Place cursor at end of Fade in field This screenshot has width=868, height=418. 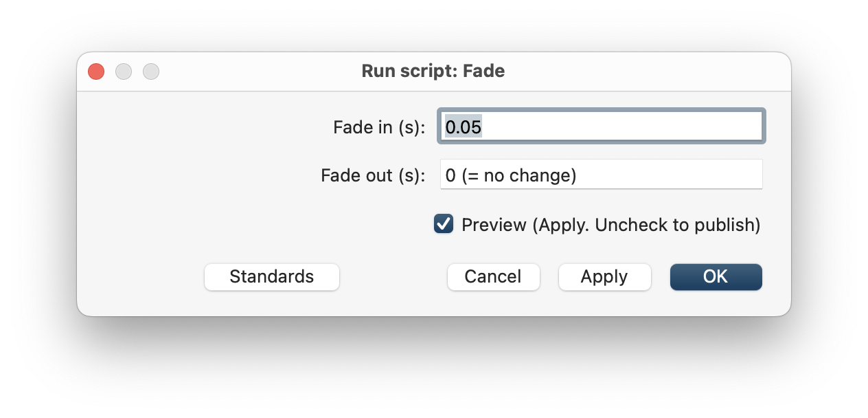click(618, 126)
